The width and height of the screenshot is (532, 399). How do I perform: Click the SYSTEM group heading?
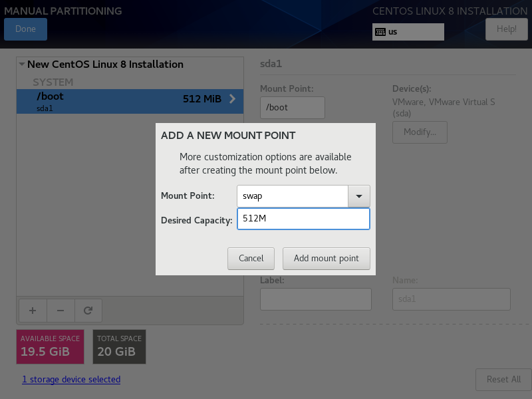(x=53, y=82)
